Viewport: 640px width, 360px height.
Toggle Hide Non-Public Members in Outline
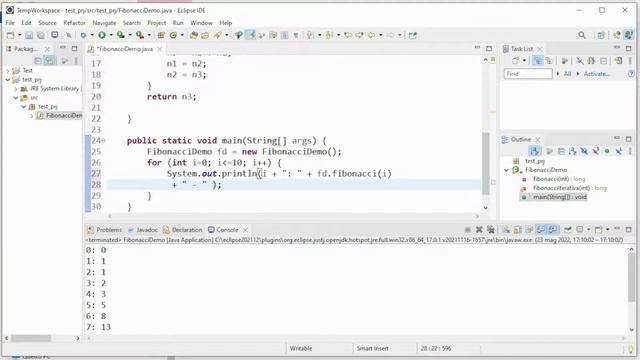[607, 151]
